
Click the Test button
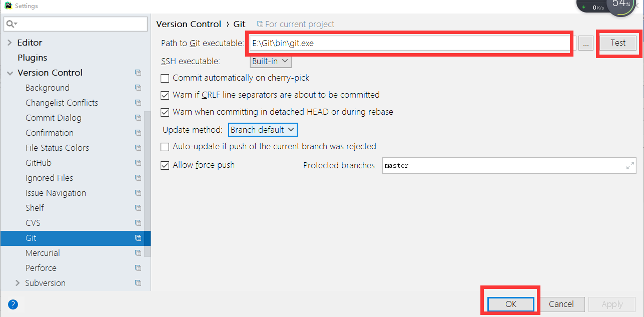[618, 43]
